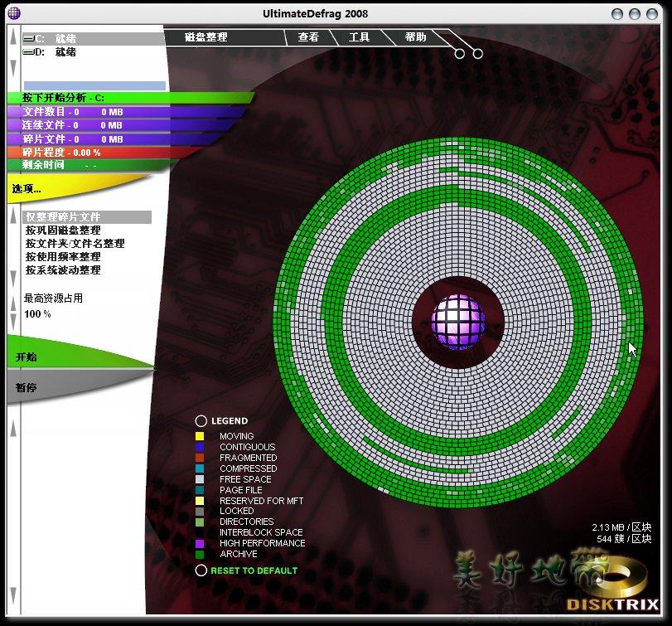Increase maximum resource usage with up arrow

(13, 303)
